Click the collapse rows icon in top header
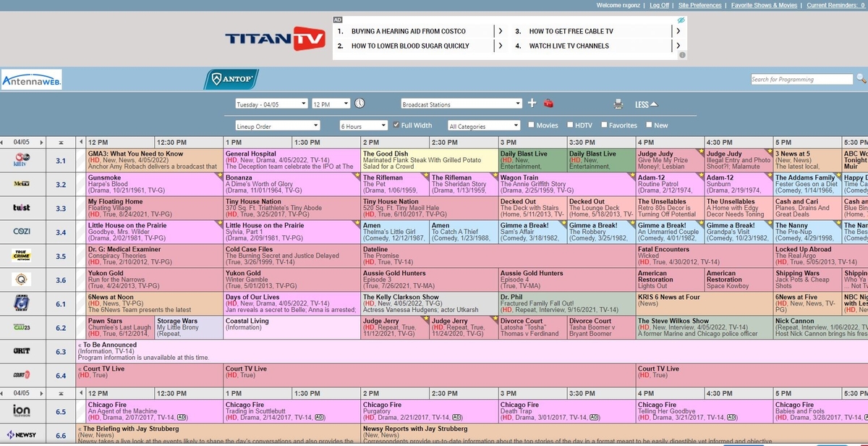The height and width of the screenshot is (446, 868). (x=61, y=142)
